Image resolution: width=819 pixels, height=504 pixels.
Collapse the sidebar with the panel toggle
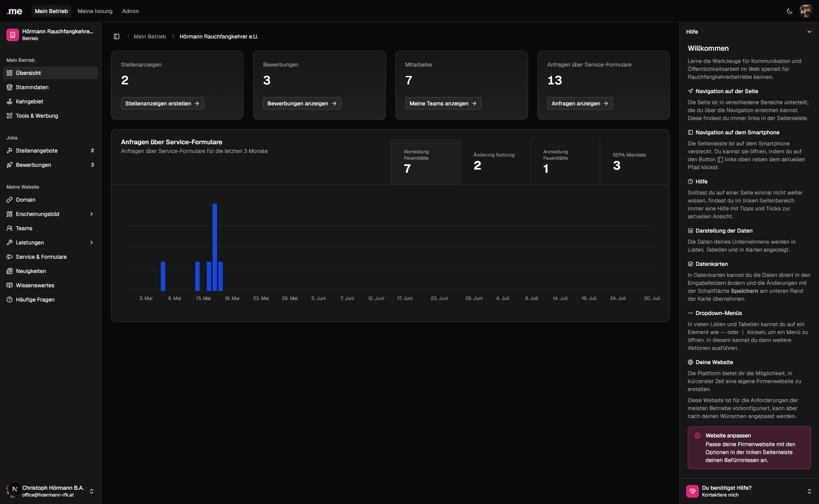[x=117, y=36]
